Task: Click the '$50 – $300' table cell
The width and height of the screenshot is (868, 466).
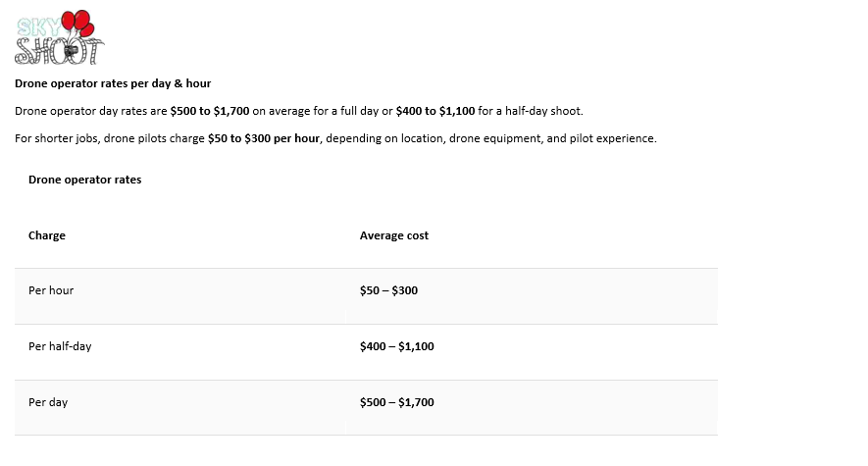Action: (388, 290)
